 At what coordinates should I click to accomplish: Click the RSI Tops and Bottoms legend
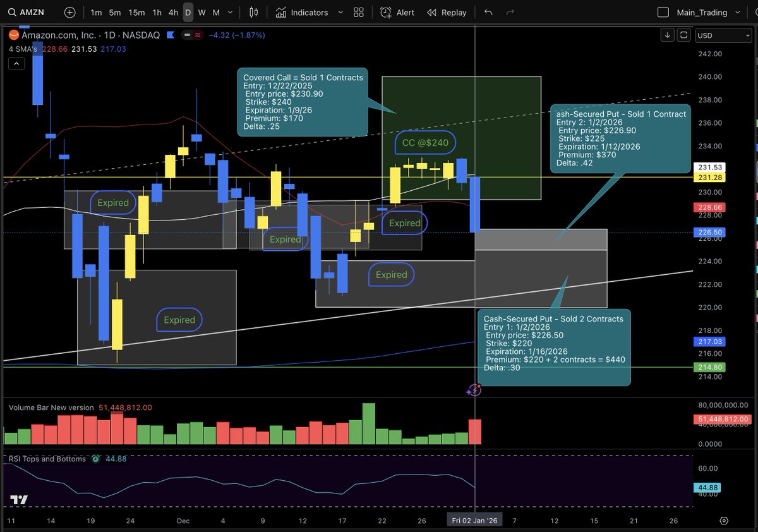click(x=47, y=459)
